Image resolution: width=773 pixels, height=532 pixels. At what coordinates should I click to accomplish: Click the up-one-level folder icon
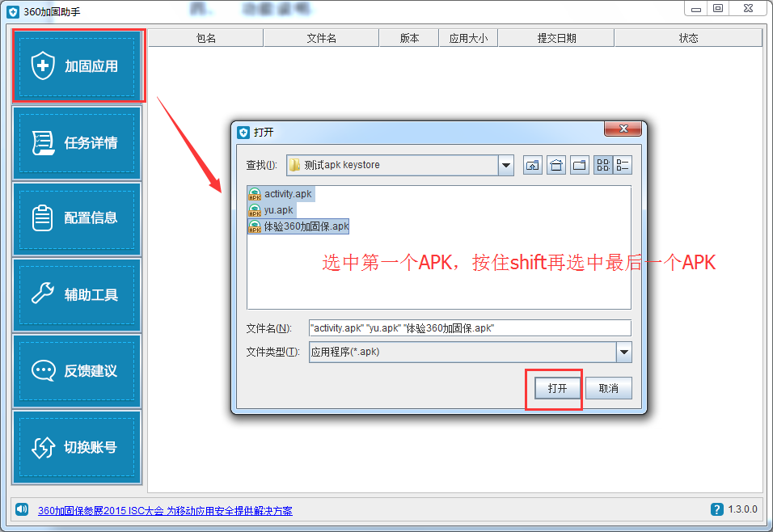pyautogui.click(x=532, y=165)
